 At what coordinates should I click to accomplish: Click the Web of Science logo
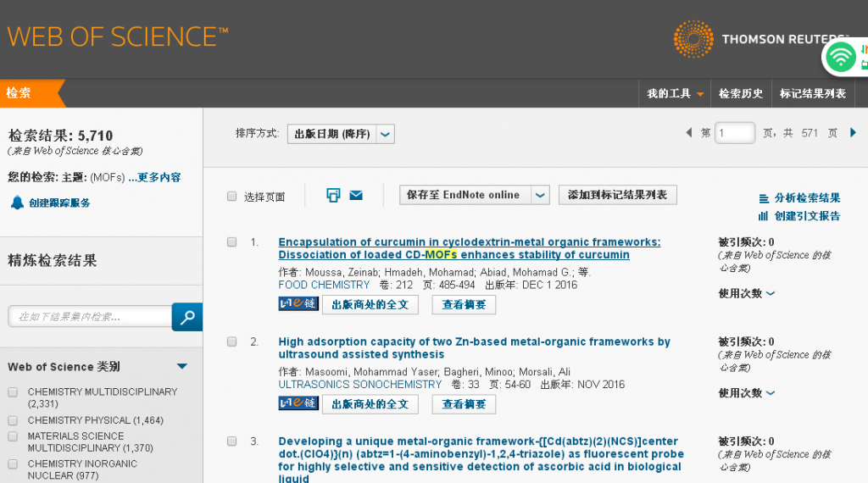[x=118, y=37]
